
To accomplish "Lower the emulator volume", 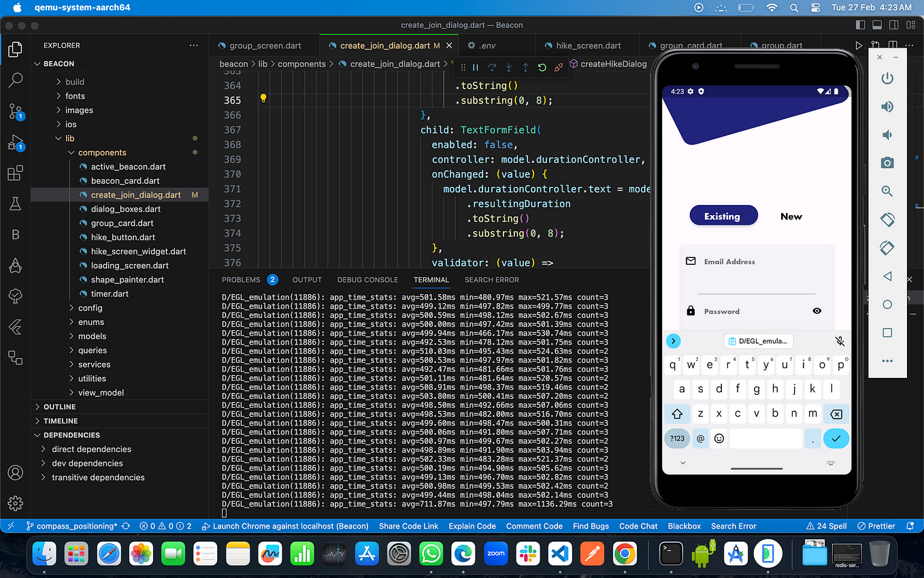I will (x=887, y=135).
